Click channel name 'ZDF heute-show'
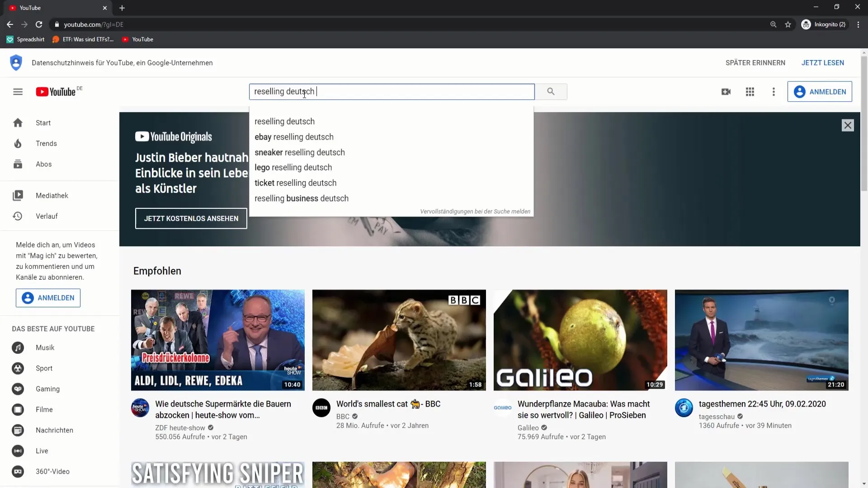Image resolution: width=868 pixels, height=488 pixels. pyautogui.click(x=180, y=428)
